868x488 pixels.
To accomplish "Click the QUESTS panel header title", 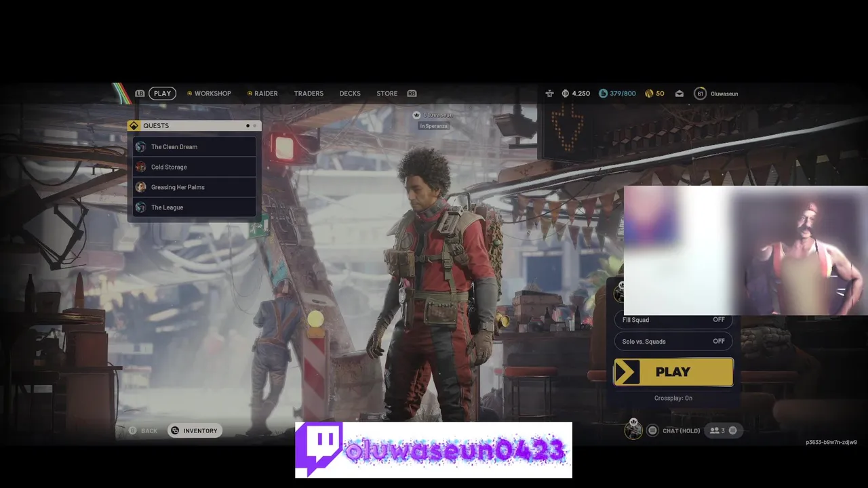I will click(156, 125).
